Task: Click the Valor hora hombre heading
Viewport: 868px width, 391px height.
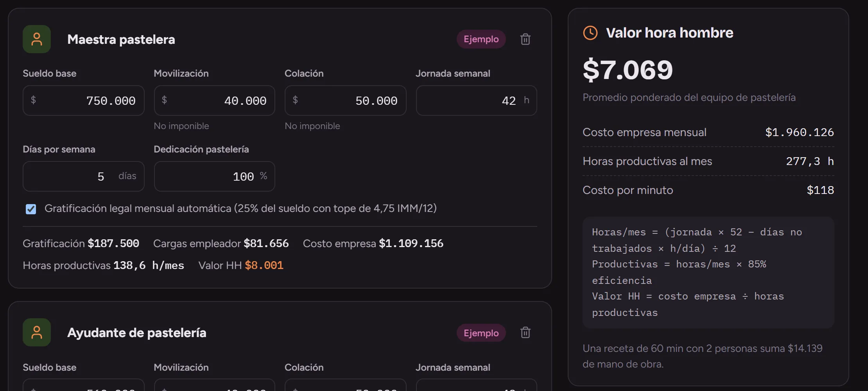Action: point(670,33)
